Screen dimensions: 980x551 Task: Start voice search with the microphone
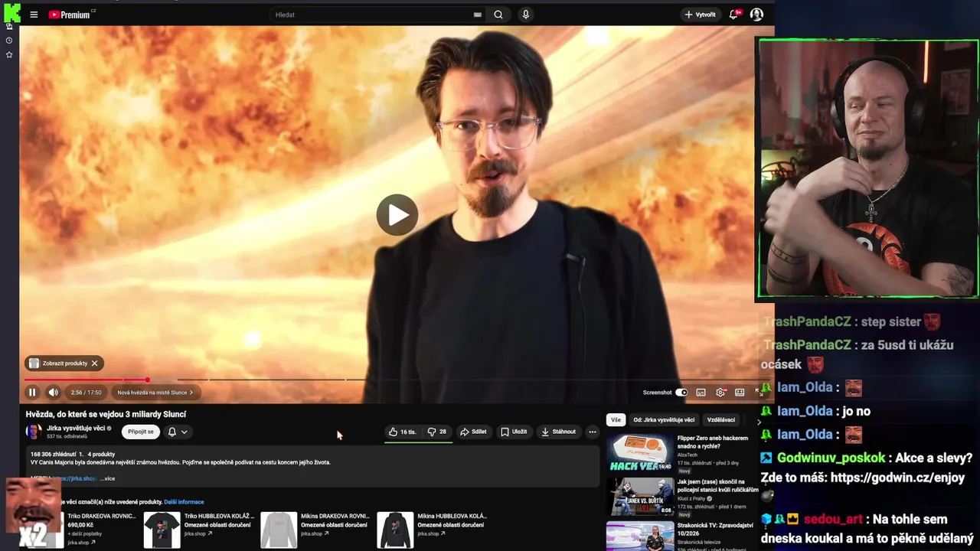click(x=525, y=15)
